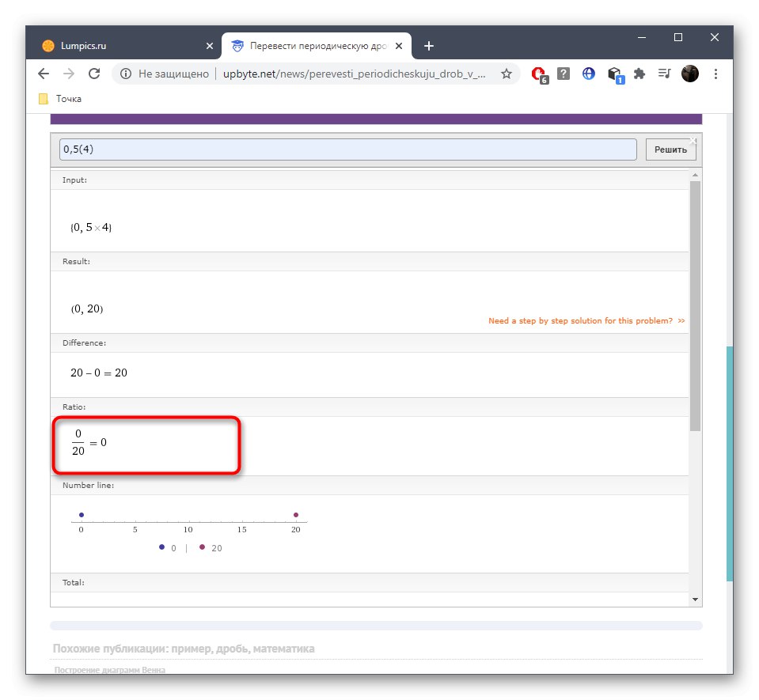This screenshot has height=700, width=759.
Task: Click the expression {0, 5×4}
Action: [91, 227]
